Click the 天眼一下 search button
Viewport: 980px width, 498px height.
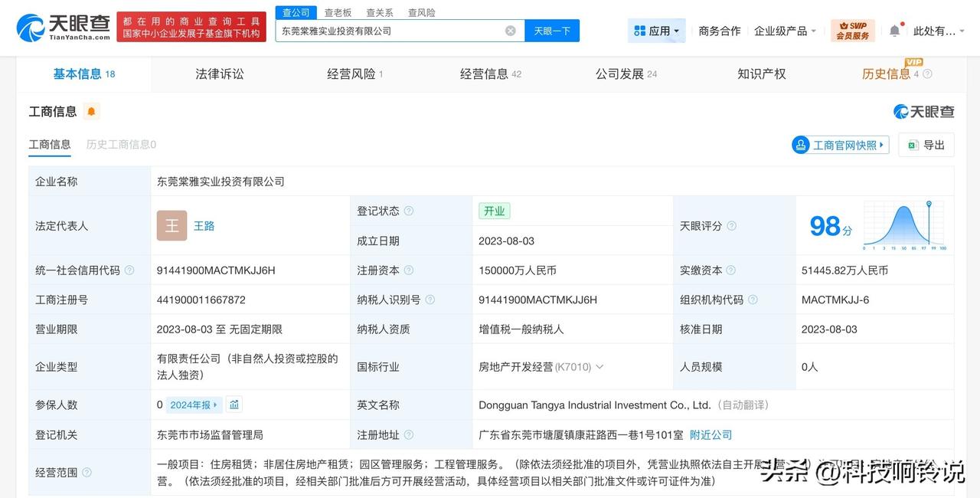(551, 30)
